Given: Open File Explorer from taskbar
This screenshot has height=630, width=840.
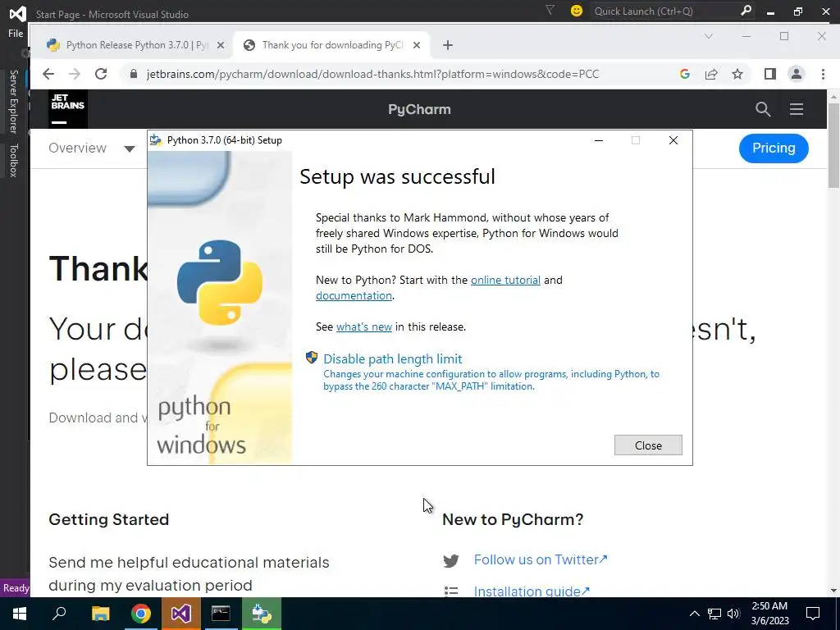Looking at the screenshot, I should (x=100, y=614).
